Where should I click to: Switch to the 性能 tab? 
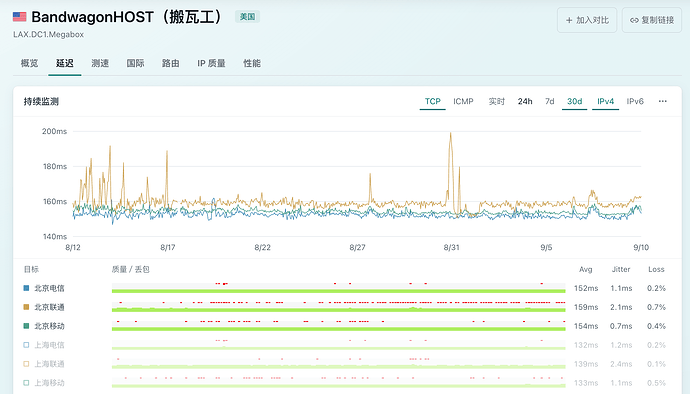pyautogui.click(x=252, y=63)
